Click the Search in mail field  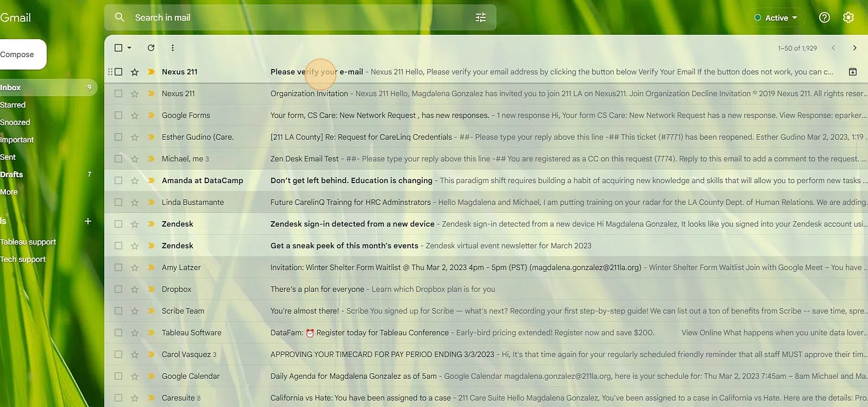300,17
